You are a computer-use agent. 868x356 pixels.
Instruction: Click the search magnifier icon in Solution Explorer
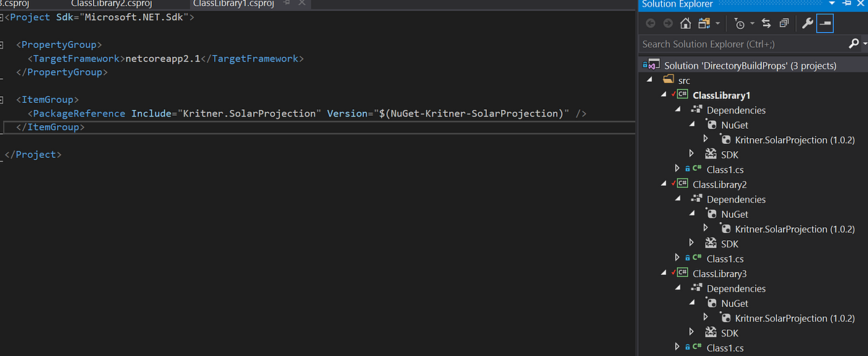click(853, 44)
